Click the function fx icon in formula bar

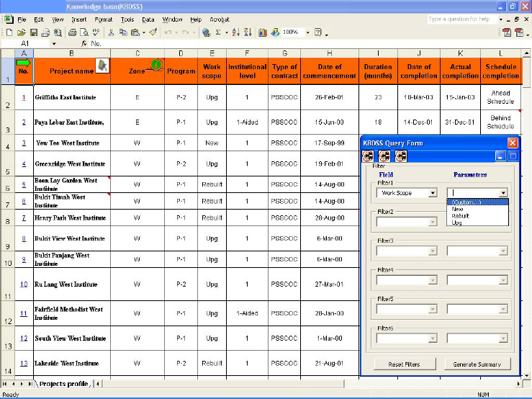pyautogui.click(x=84, y=43)
